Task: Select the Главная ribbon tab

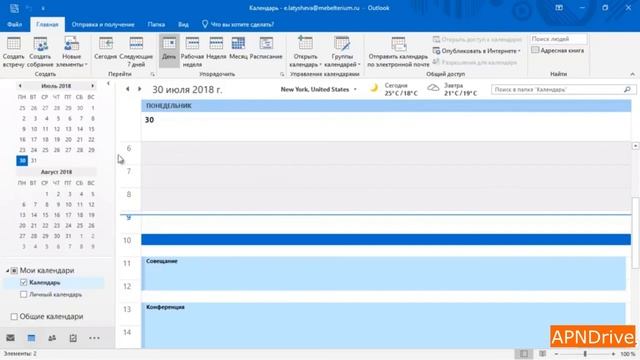Action: pos(47,24)
